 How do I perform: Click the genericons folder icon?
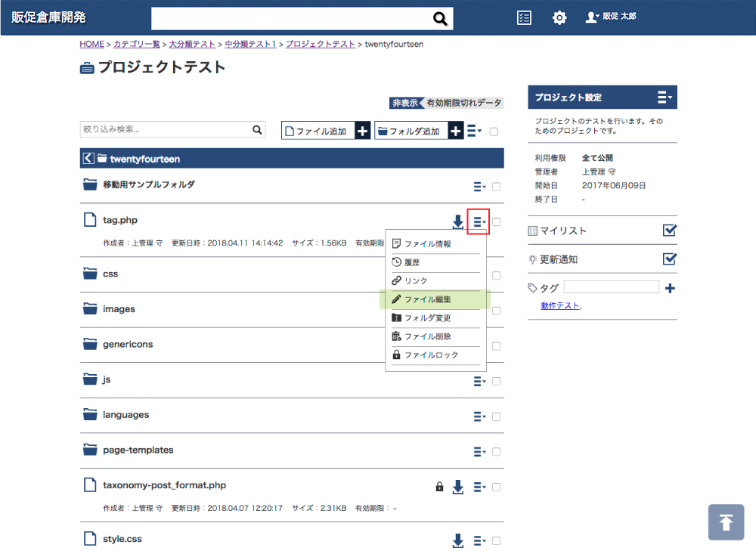click(90, 344)
